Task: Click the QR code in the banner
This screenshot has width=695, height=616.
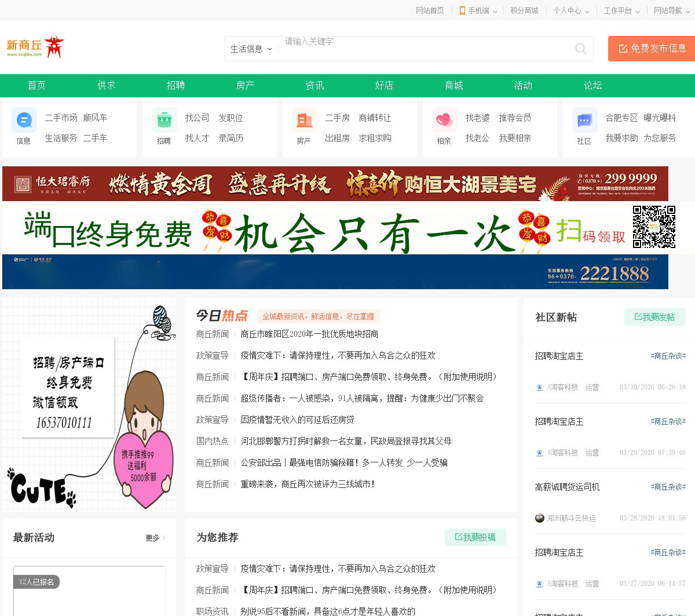Action: click(654, 227)
